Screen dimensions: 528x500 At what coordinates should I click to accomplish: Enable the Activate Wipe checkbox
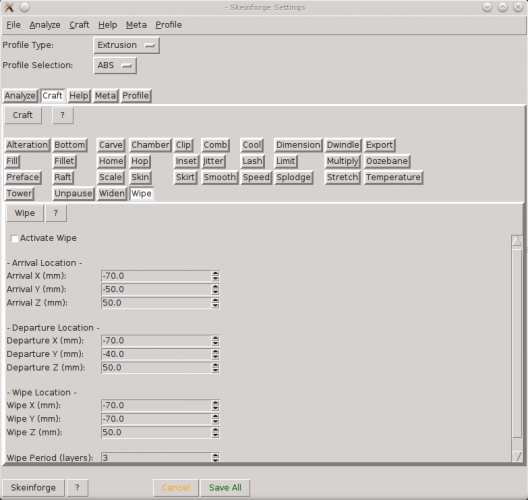[x=14, y=238]
